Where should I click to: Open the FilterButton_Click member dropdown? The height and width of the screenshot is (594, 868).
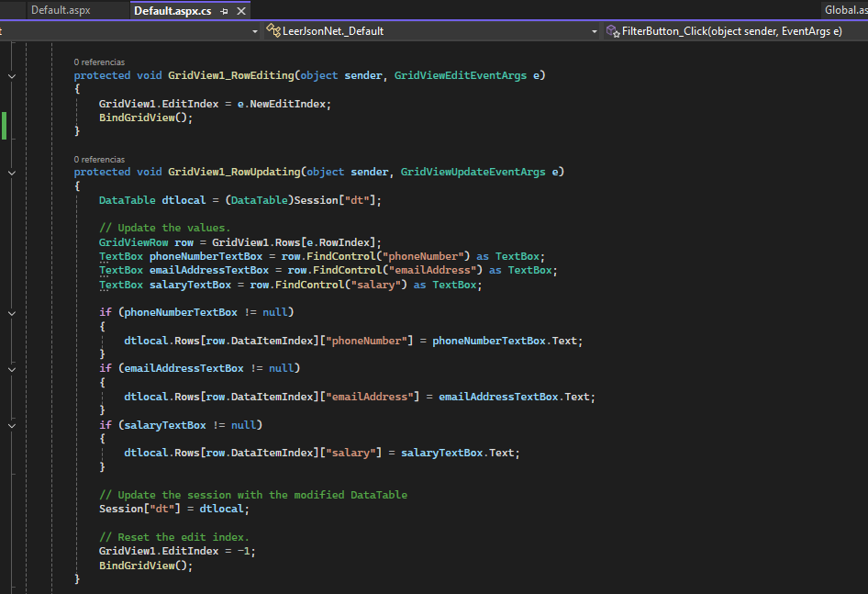pos(735,31)
